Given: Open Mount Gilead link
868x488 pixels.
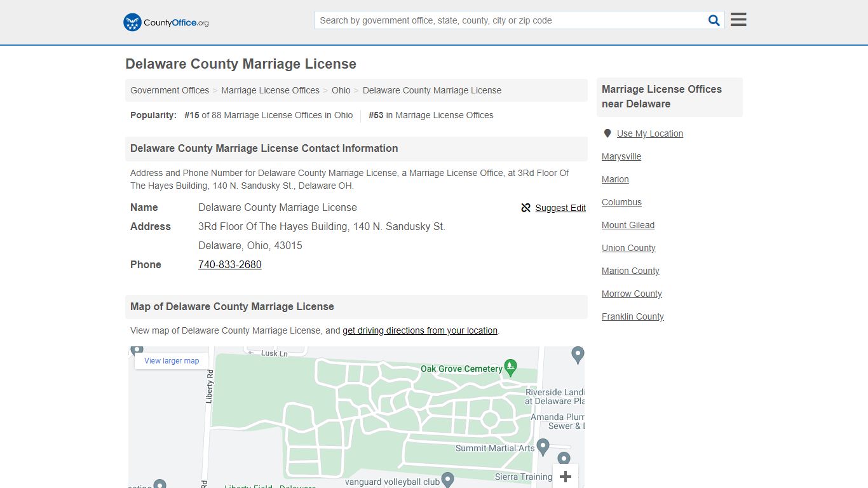Looking at the screenshot, I should point(628,225).
